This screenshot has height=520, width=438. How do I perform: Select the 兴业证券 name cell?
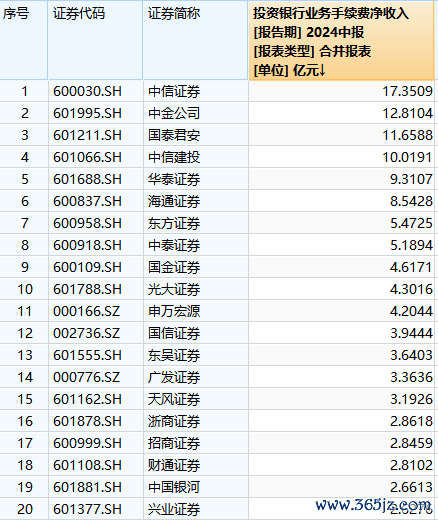coord(195,509)
